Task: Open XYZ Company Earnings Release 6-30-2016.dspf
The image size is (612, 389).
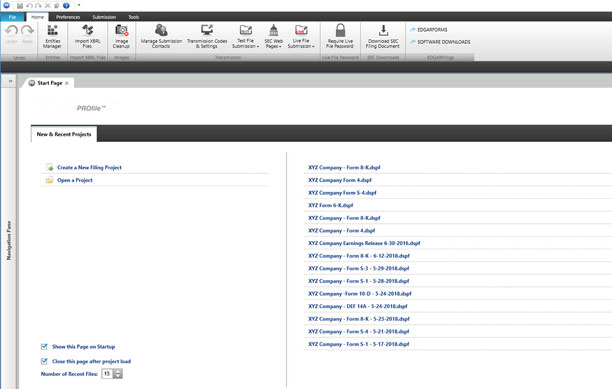Action: [364, 243]
